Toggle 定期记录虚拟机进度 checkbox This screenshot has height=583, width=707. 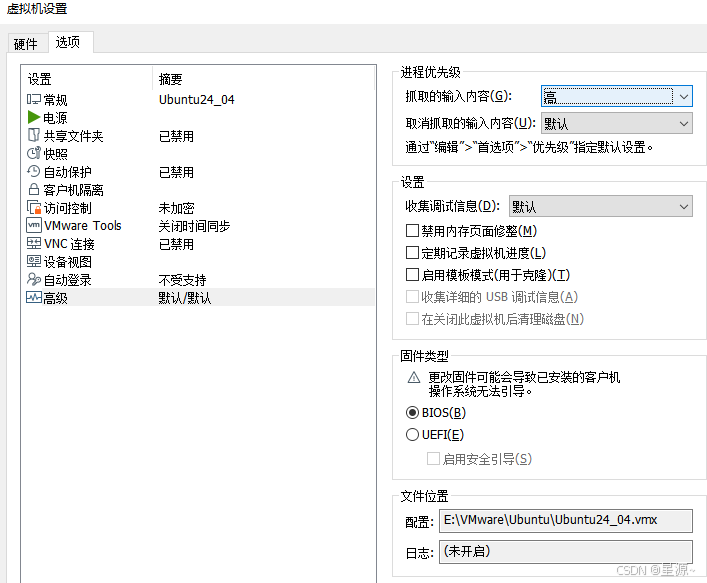click(412, 253)
